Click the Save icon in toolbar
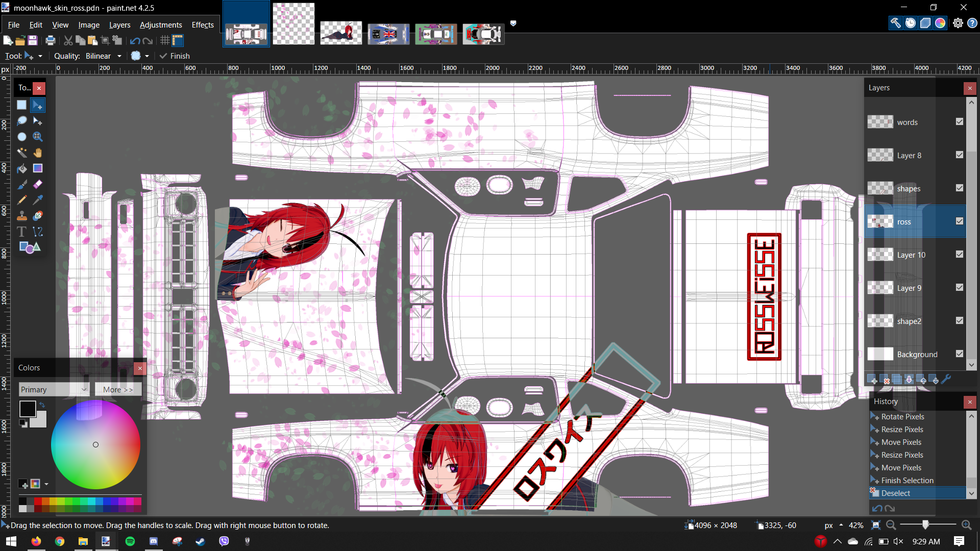The width and height of the screenshot is (980, 551). (33, 41)
